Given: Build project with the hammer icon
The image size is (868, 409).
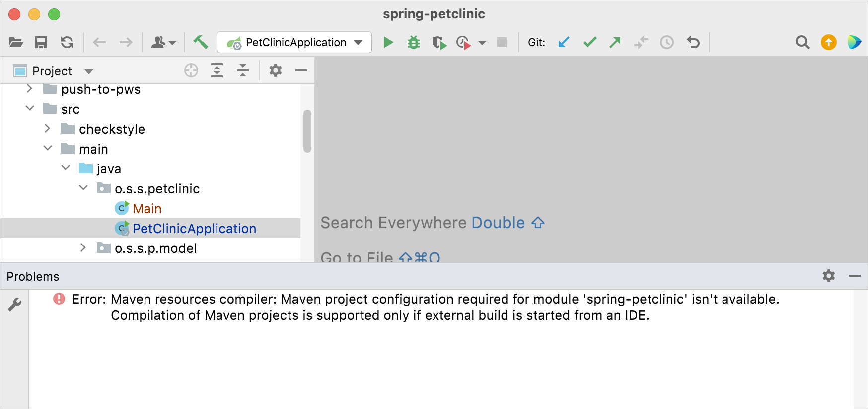Looking at the screenshot, I should tap(201, 42).
